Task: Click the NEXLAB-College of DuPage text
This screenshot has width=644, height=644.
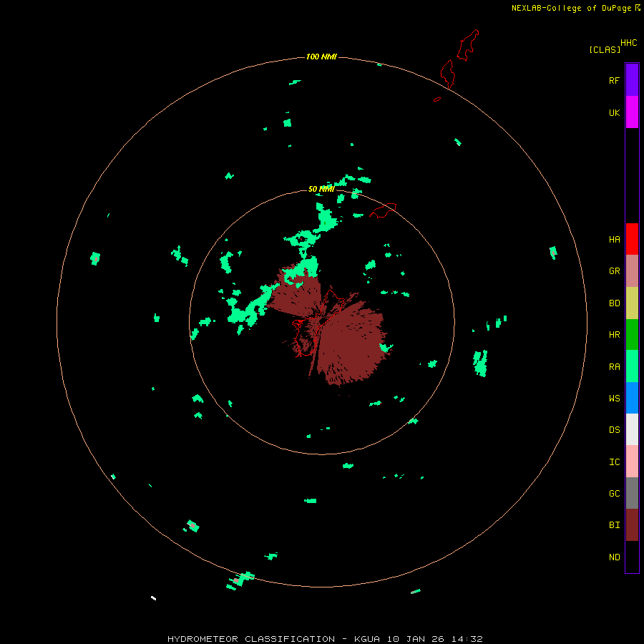Action: coord(571,8)
